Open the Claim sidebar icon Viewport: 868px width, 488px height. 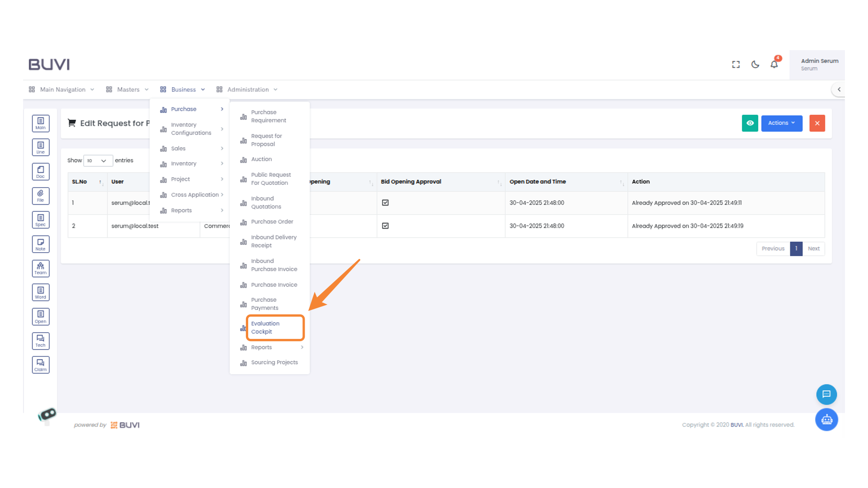pyautogui.click(x=41, y=365)
